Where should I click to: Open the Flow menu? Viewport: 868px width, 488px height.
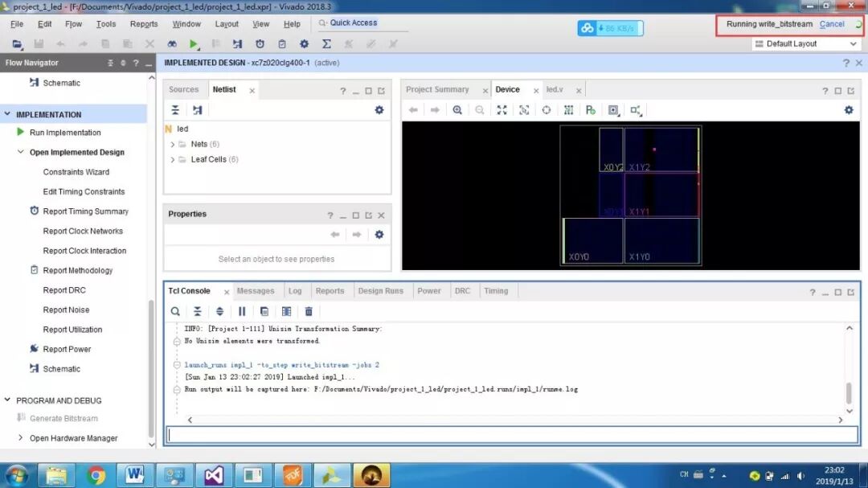73,24
